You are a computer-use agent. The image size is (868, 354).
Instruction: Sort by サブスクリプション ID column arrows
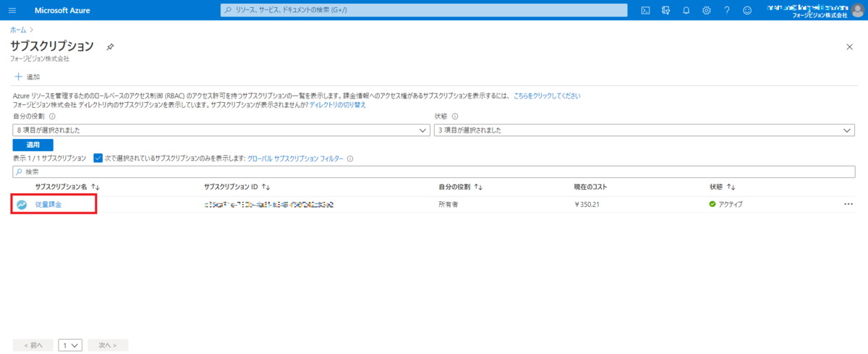[x=265, y=187]
